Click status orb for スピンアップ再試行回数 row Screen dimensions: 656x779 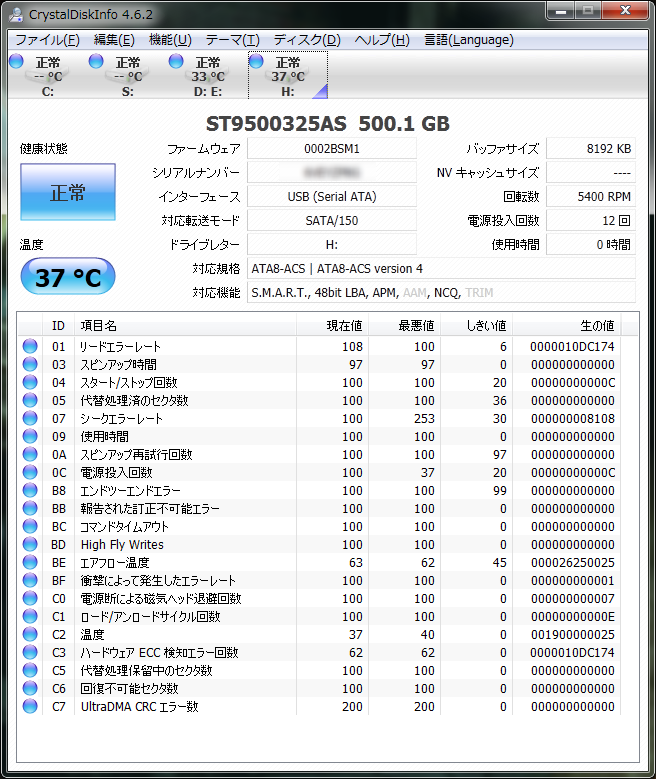(x=30, y=454)
